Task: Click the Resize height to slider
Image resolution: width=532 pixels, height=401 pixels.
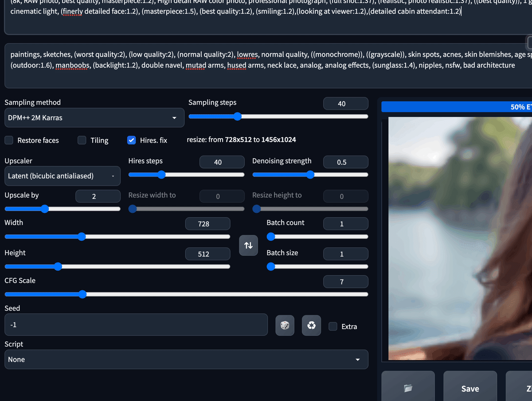Action: click(310, 209)
